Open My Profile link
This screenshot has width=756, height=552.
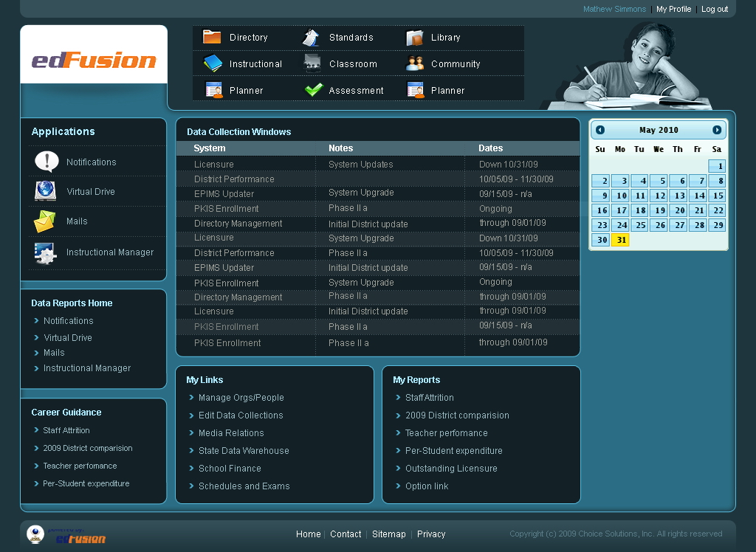(673, 10)
